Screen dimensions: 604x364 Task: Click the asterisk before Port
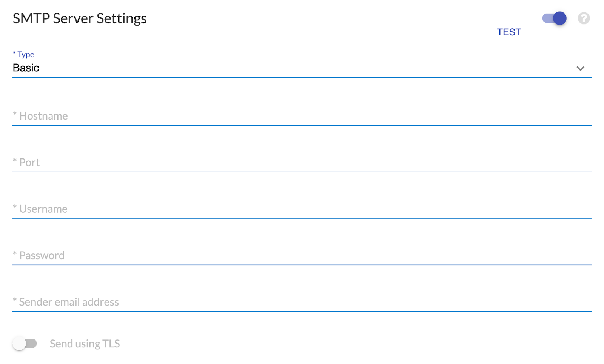(15, 161)
